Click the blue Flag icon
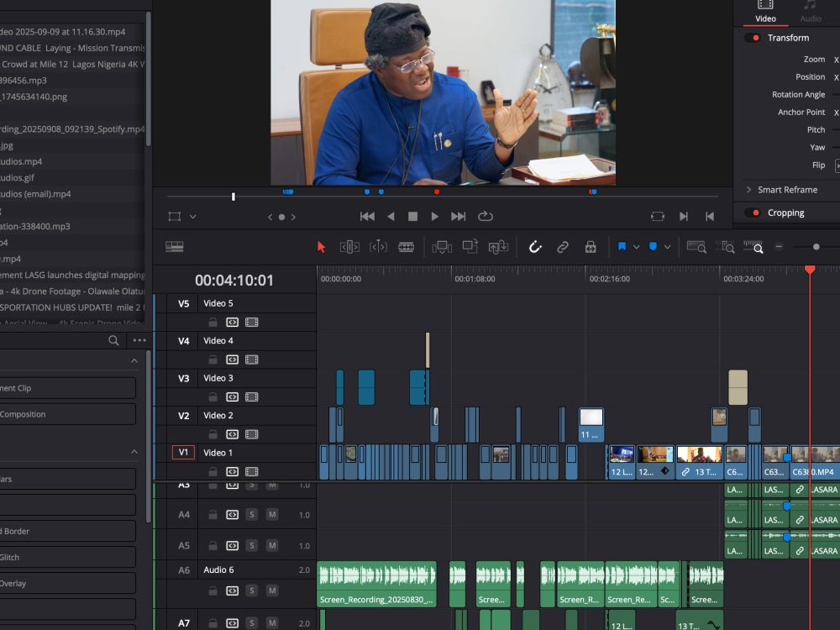The height and width of the screenshot is (630, 840). [622, 246]
